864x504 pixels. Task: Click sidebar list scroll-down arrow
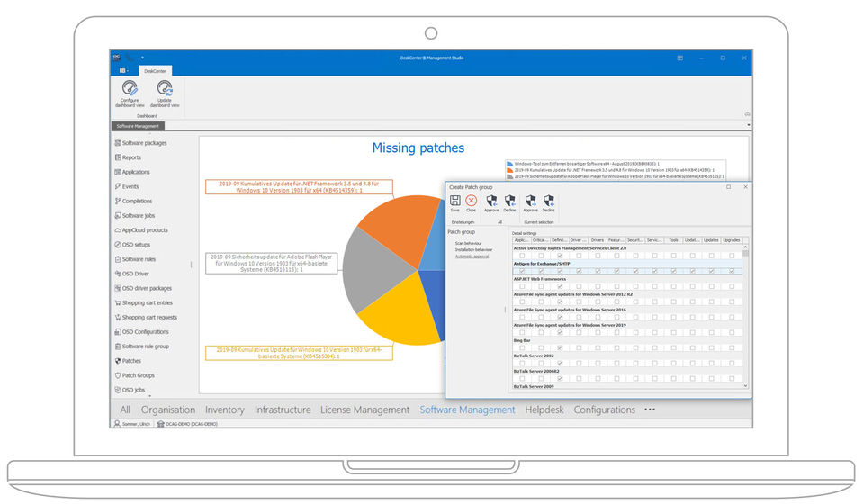[x=149, y=395]
